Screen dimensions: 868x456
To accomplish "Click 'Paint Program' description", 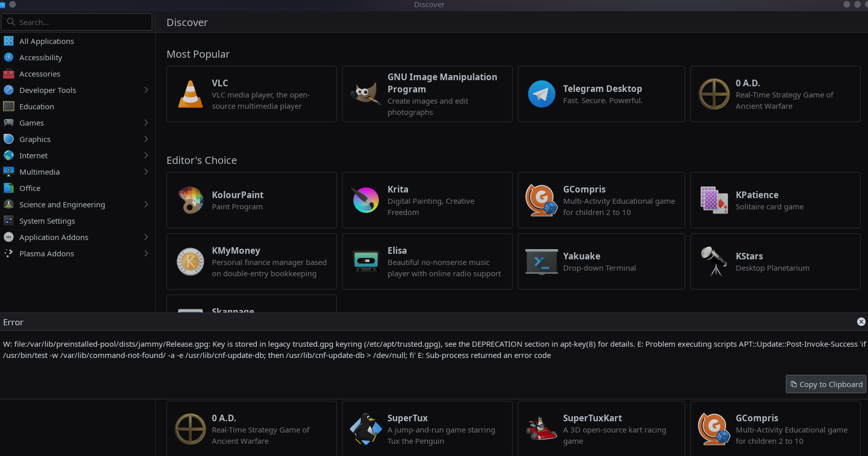I will pyautogui.click(x=237, y=206).
